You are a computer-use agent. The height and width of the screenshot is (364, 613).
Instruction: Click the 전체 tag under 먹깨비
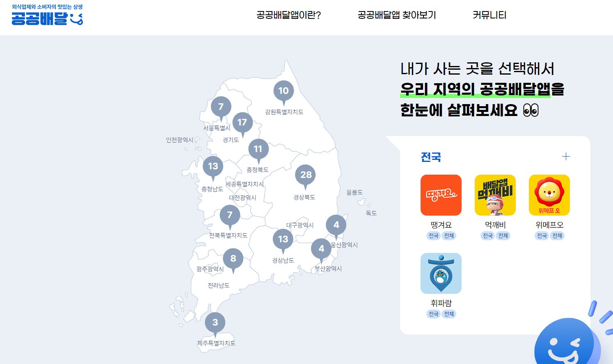coord(503,236)
